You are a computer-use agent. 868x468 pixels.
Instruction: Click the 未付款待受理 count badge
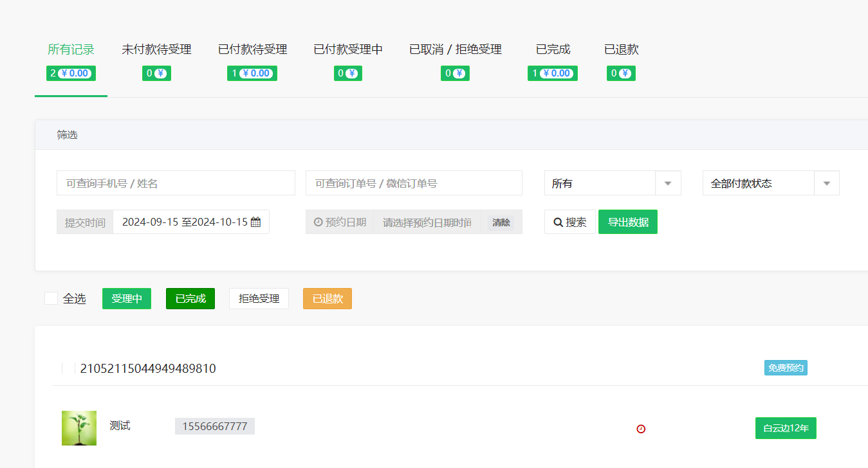click(156, 73)
